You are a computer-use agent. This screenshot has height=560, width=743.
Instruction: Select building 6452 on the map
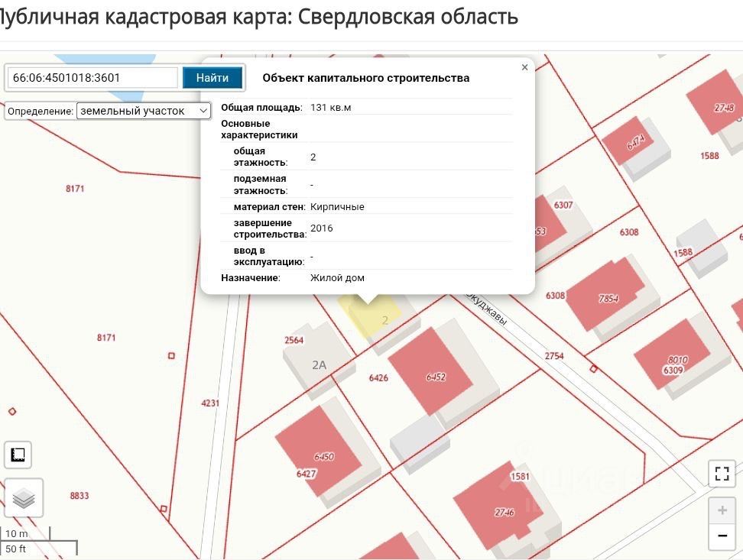coord(432,372)
